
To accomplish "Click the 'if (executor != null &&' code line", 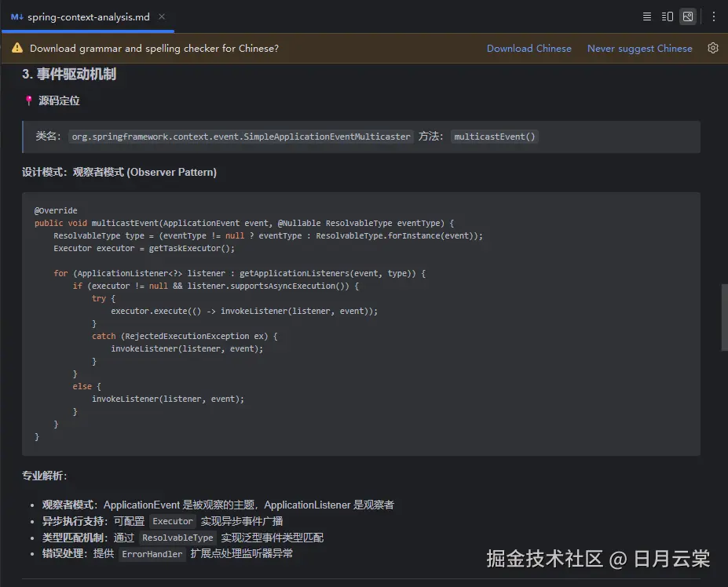I will pos(216,286).
